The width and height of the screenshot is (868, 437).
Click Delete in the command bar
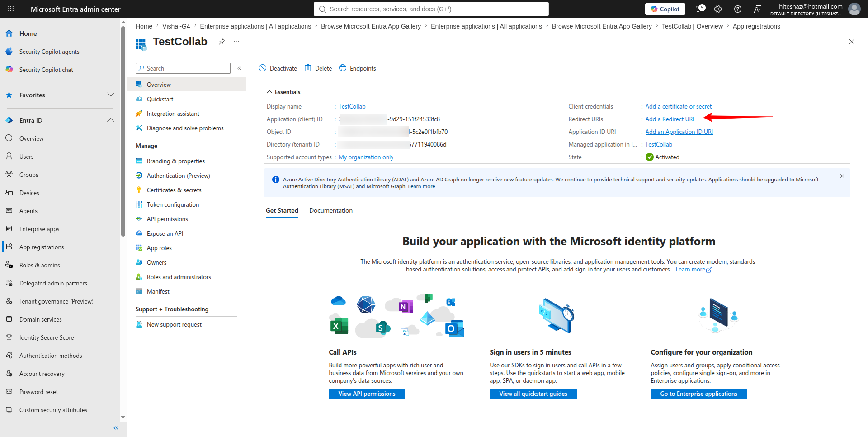(318, 68)
